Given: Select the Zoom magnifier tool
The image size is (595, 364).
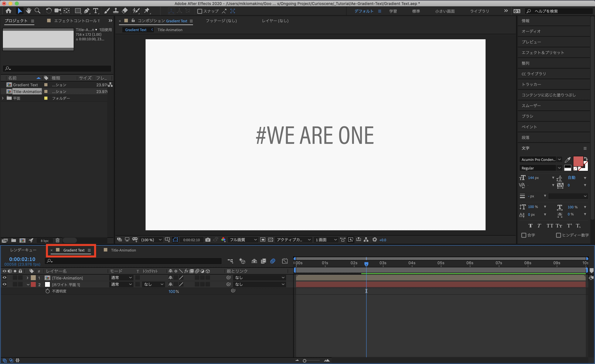Looking at the screenshot, I should tap(37, 11).
